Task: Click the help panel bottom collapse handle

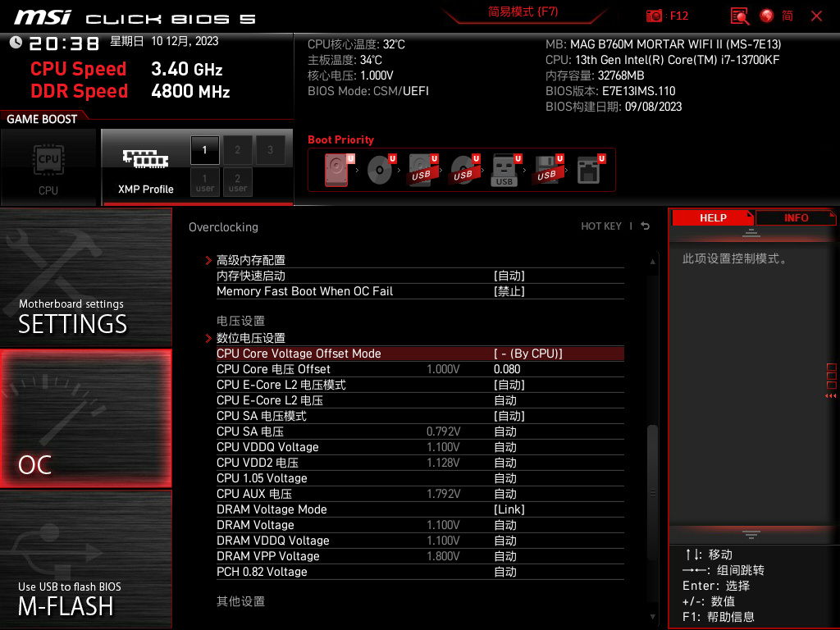Action: click(x=751, y=535)
